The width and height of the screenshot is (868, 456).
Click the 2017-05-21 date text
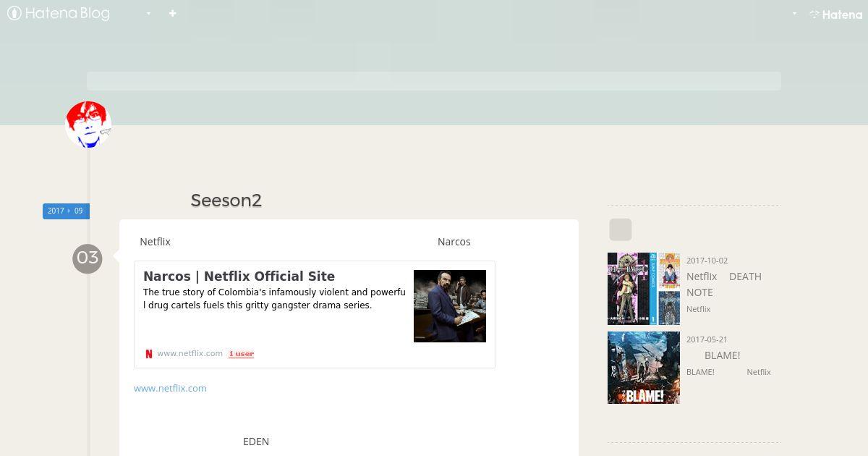point(707,339)
